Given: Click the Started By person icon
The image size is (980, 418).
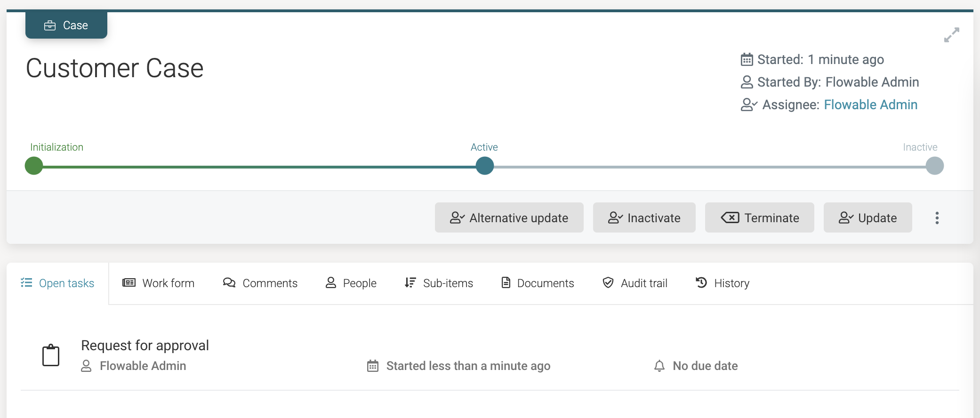Looking at the screenshot, I should click(748, 82).
